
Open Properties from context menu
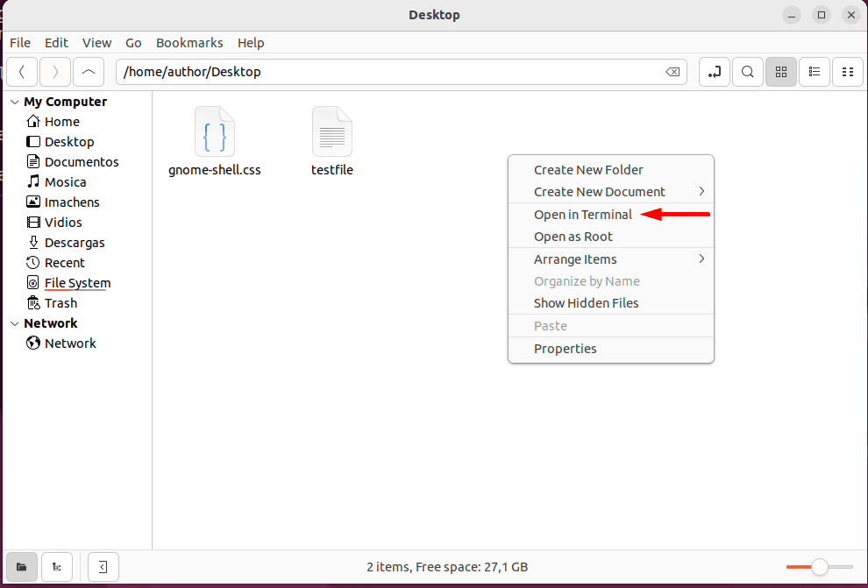pyautogui.click(x=611, y=349)
